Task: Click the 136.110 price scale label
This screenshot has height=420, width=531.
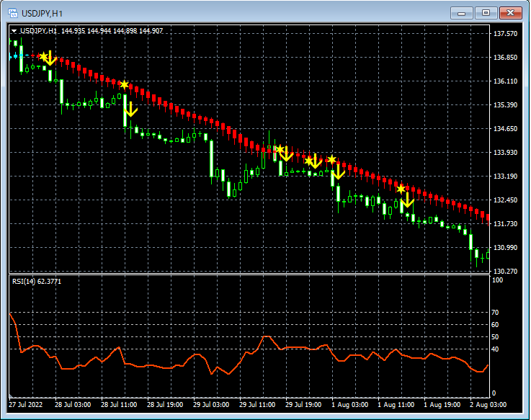Action: pos(505,81)
